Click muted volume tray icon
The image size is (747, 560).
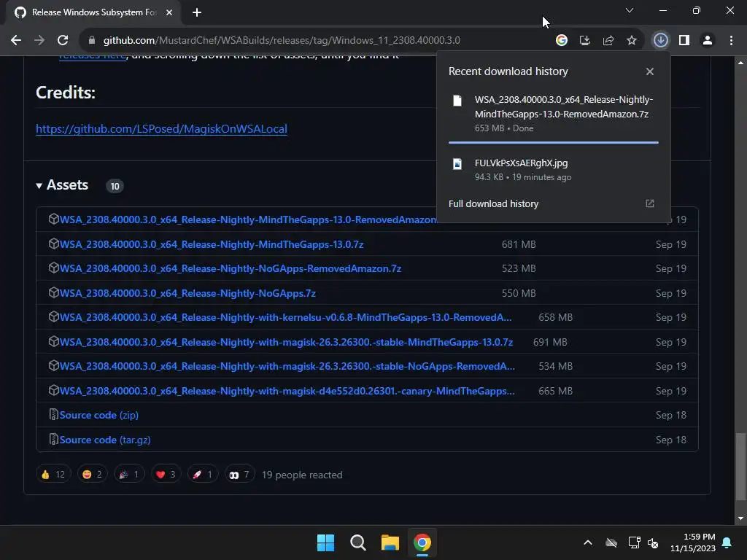pos(653,542)
